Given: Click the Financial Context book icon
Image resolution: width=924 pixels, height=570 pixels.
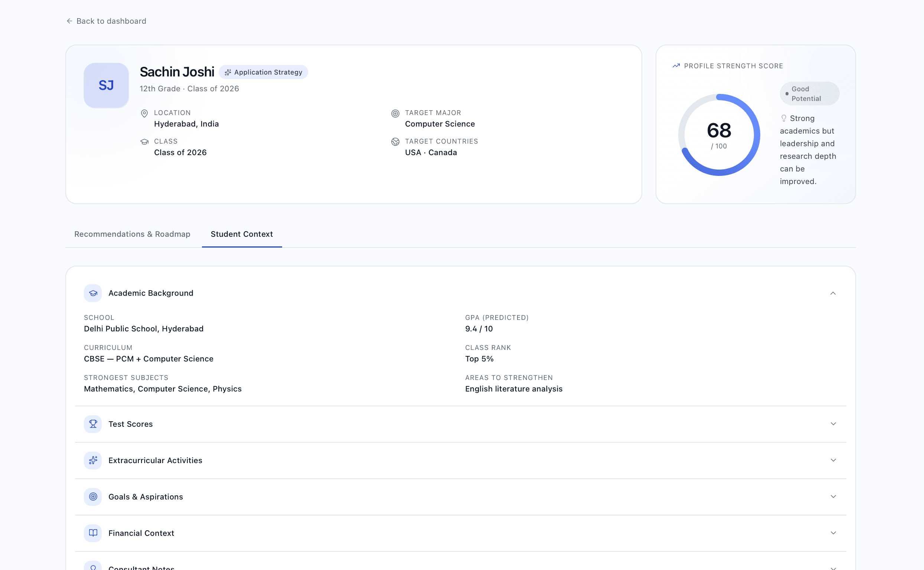Looking at the screenshot, I should point(93,533).
